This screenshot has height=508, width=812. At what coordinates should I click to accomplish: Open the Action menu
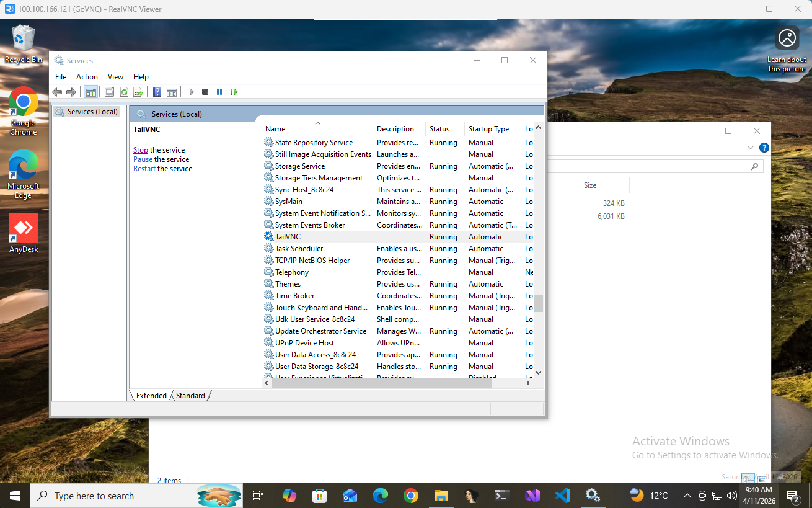point(87,77)
